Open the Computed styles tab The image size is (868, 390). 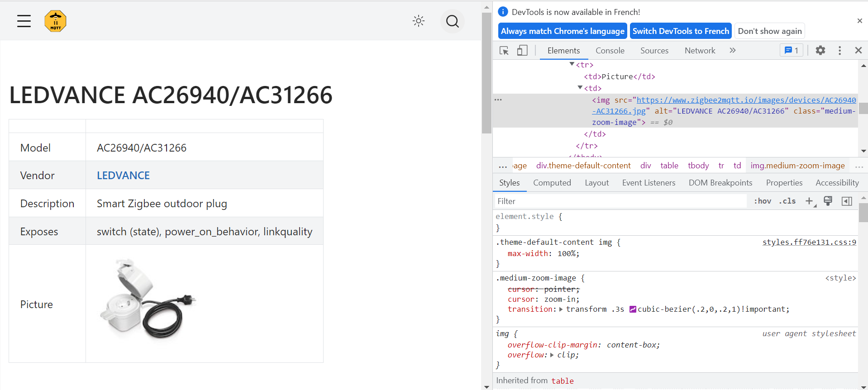552,183
